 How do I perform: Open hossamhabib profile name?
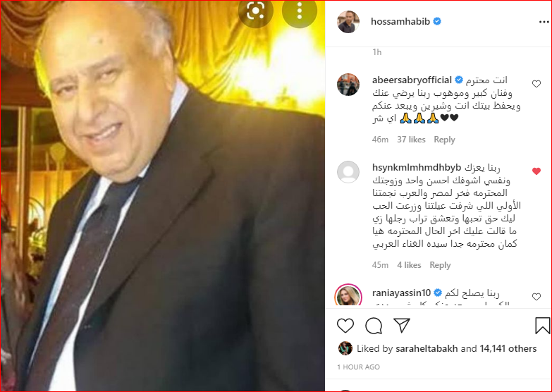click(400, 21)
